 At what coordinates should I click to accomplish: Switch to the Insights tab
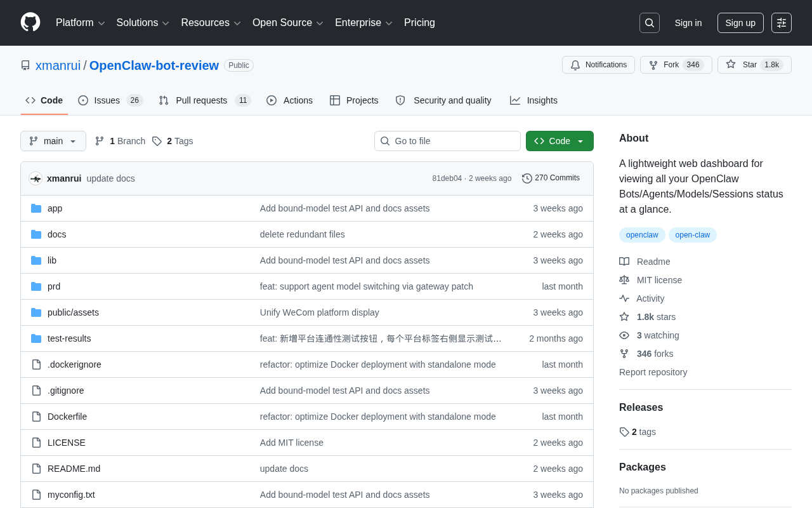coord(534,100)
